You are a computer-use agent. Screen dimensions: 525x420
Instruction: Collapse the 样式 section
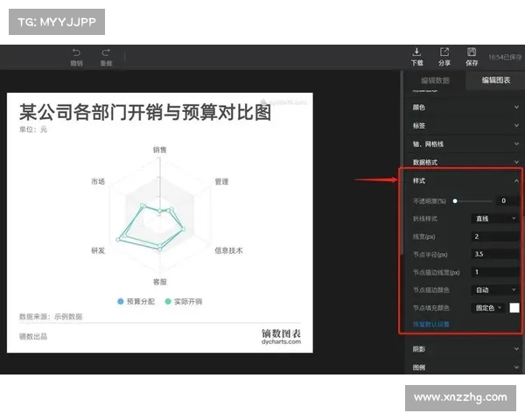pos(465,181)
